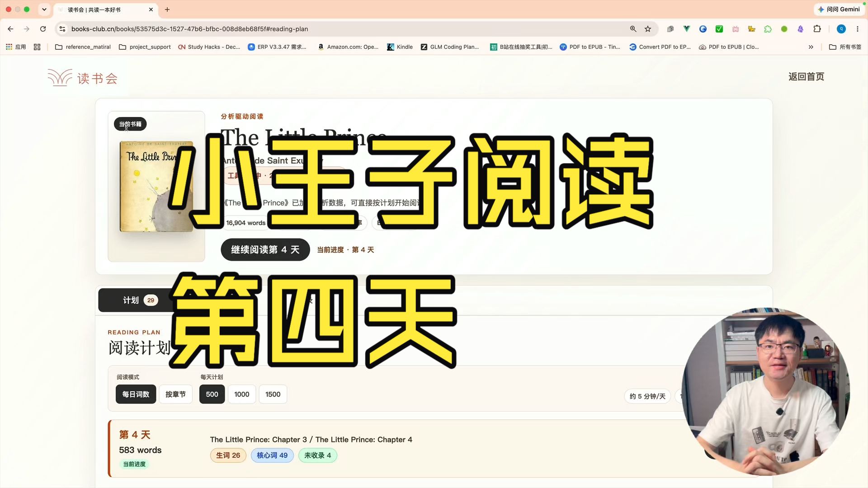Click the zoom magnifier icon in address bar

coord(633,29)
